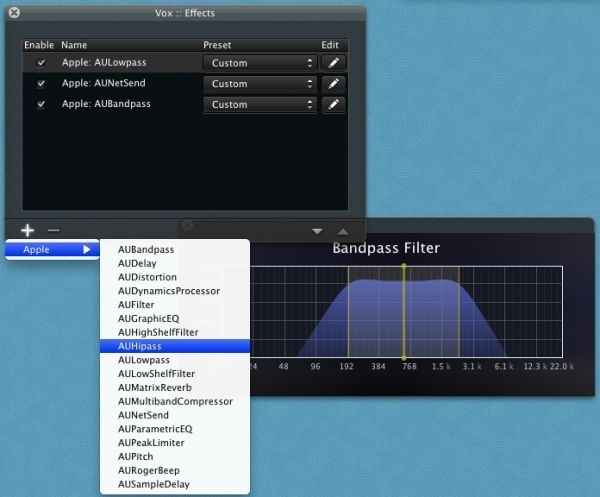Choose AUGraphicEQ from the submenu
600x497 pixels.
click(175, 318)
